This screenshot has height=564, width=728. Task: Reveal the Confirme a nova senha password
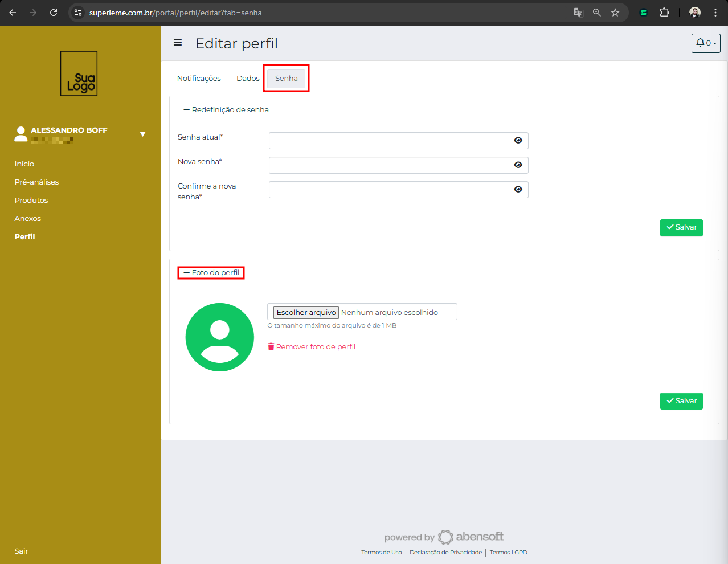(518, 190)
